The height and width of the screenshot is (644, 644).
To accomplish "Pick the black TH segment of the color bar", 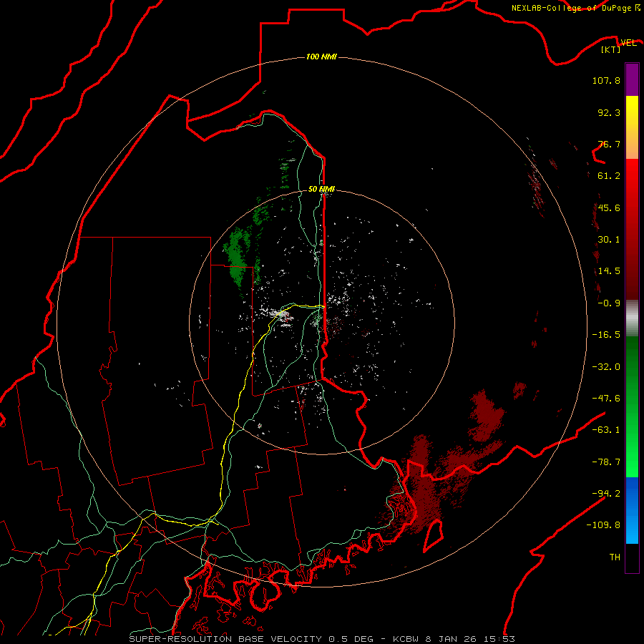I will pyautogui.click(x=632, y=557).
